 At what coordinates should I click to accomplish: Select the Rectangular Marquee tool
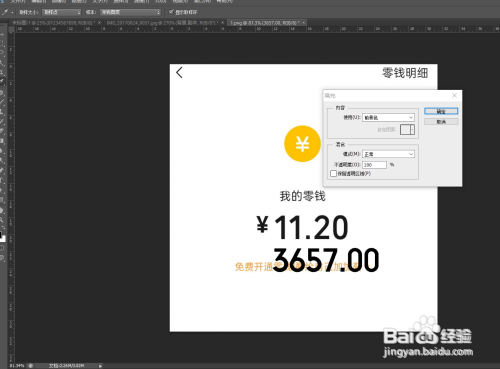coord(2,43)
